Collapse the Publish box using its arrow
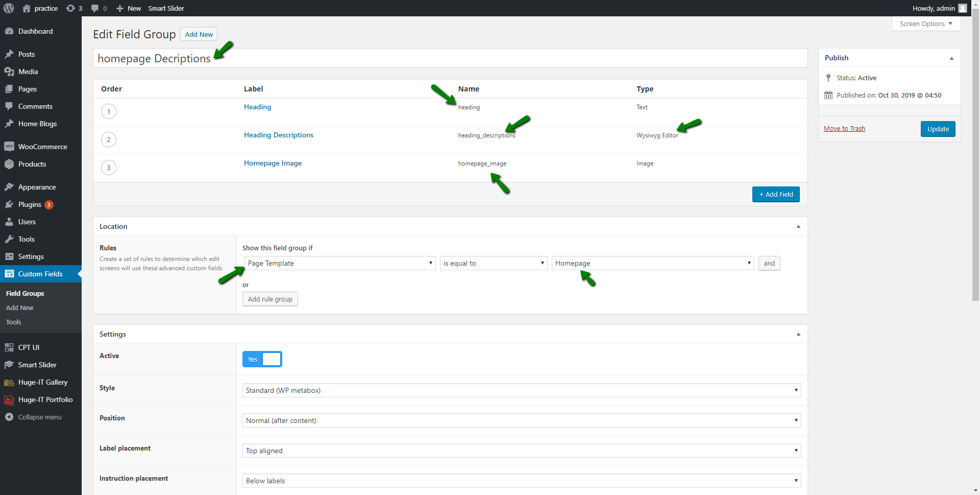980x495 pixels. [951, 58]
